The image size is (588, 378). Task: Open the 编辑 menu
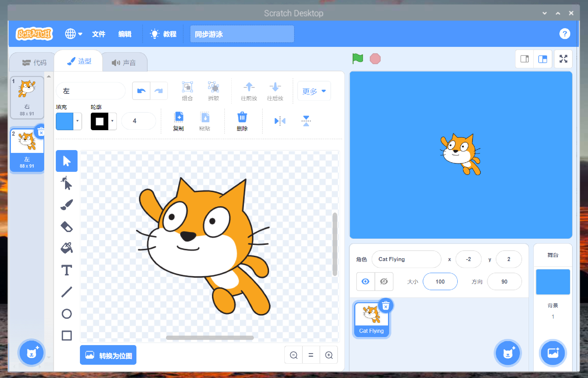(125, 34)
